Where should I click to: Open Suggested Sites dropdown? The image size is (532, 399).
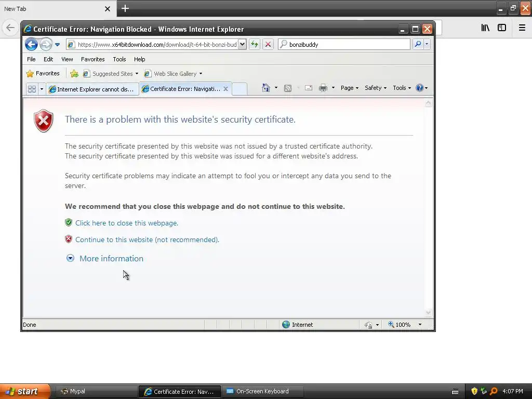pyautogui.click(x=111, y=74)
